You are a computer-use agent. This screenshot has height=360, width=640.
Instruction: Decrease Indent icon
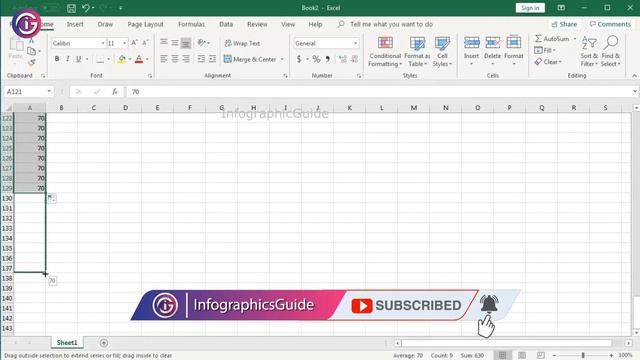click(x=201, y=59)
